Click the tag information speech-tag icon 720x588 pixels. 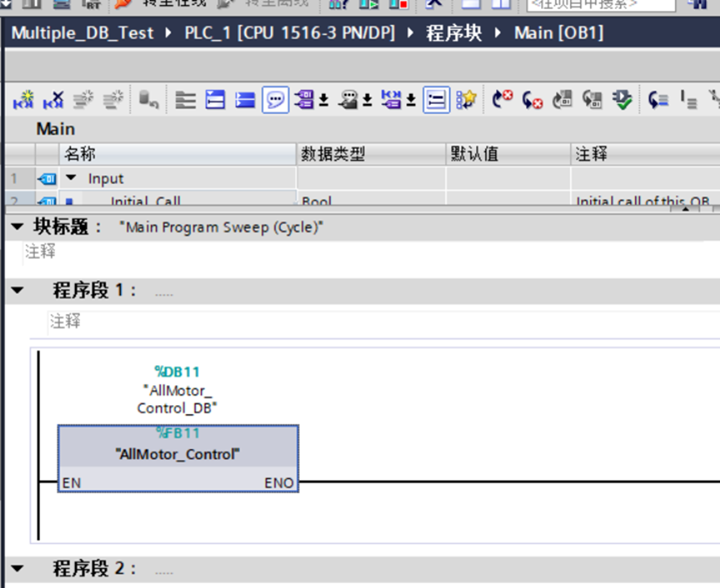pos(348,100)
